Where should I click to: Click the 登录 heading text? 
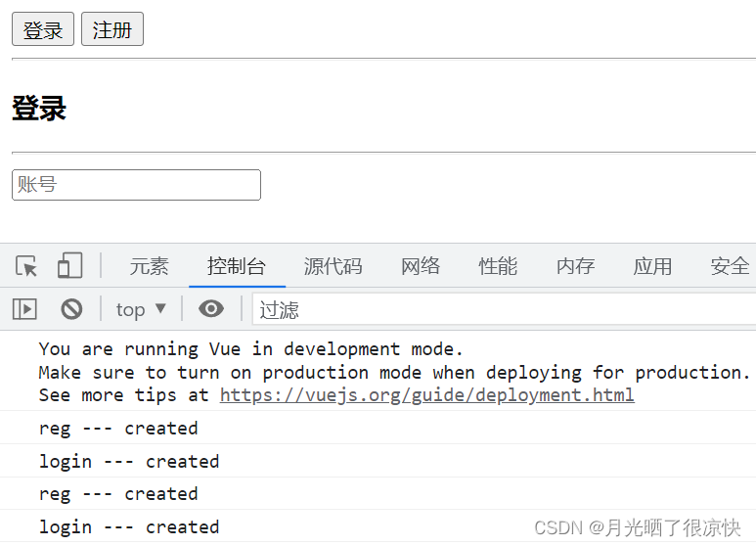click(39, 108)
